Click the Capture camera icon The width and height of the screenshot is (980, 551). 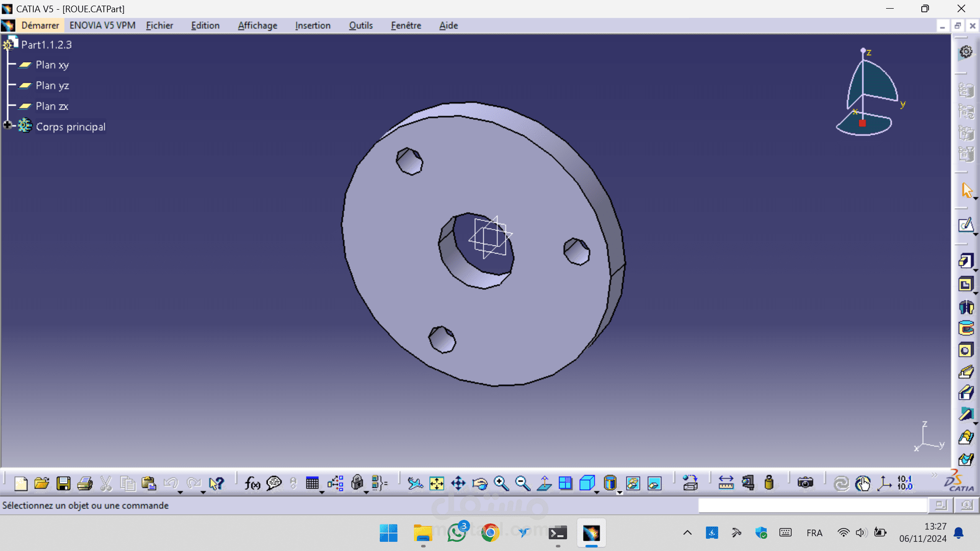(805, 483)
